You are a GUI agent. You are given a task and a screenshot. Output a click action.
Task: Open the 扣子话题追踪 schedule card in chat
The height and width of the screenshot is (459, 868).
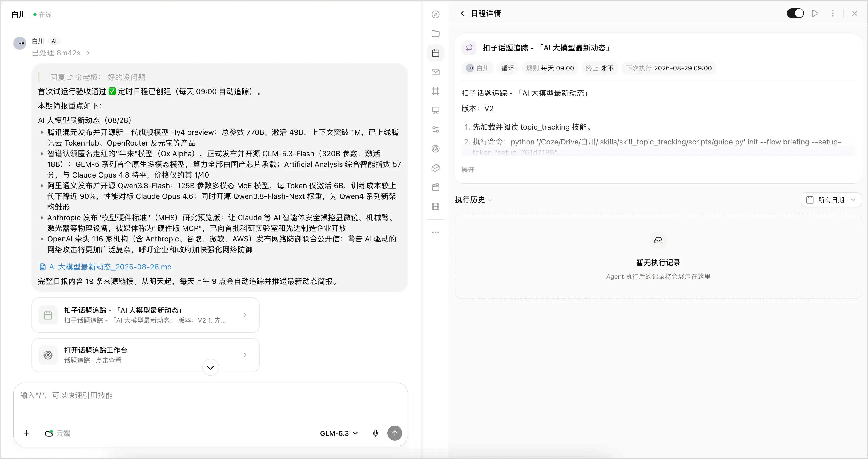[x=145, y=315]
